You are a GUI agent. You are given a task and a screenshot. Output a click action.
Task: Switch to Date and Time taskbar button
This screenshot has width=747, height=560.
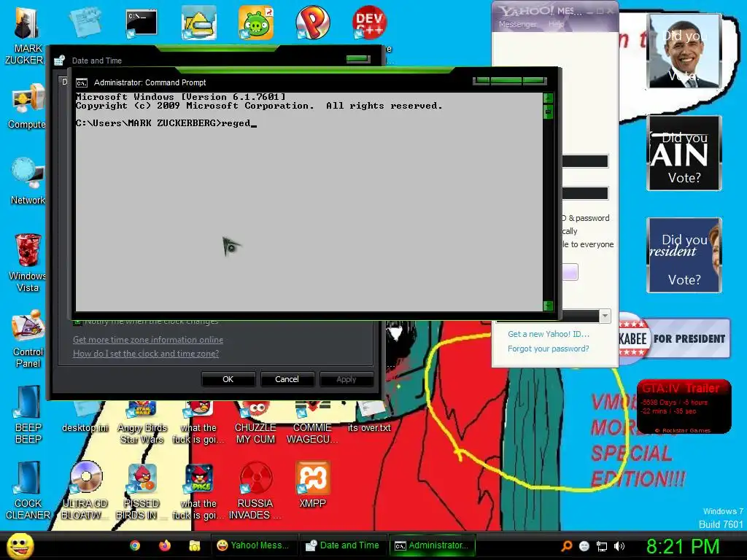tap(344, 545)
